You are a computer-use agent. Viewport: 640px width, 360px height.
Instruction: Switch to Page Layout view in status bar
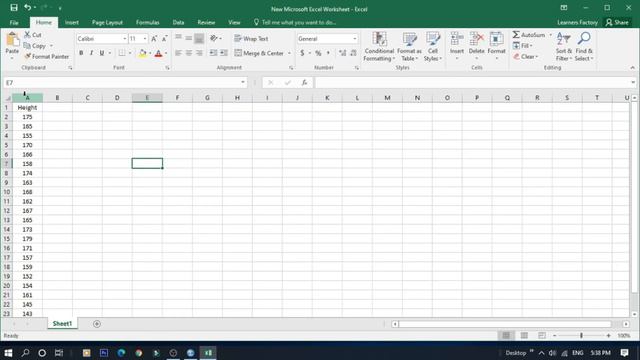(524, 336)
